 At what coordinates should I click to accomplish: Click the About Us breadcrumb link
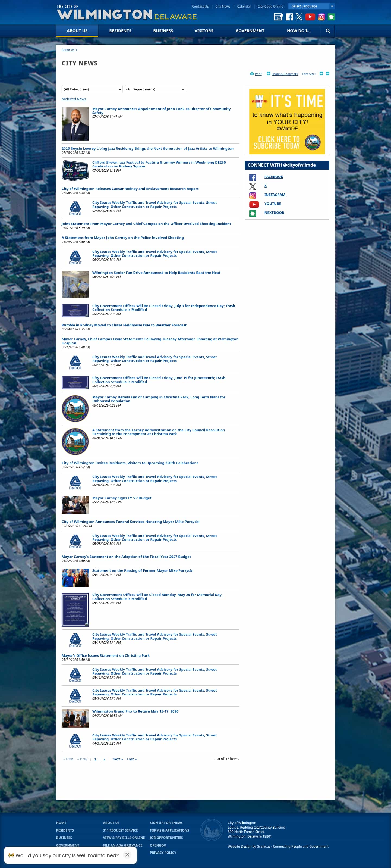point(68,50)
